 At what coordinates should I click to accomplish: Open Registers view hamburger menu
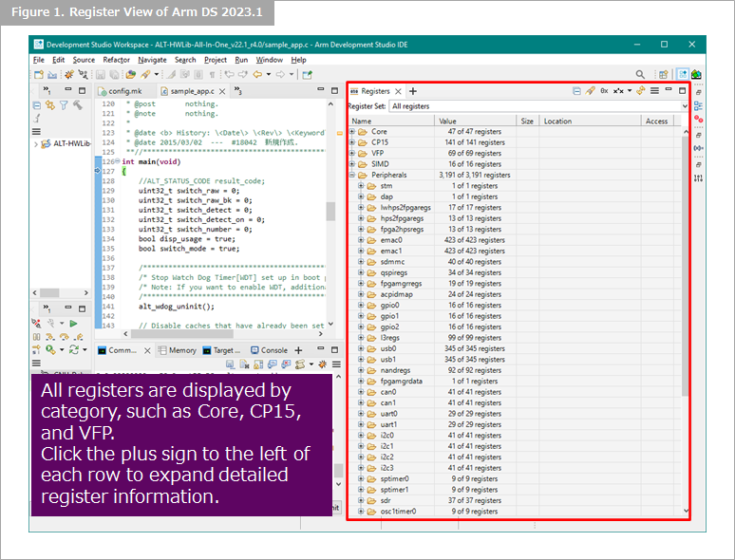[x=655, y=91]
